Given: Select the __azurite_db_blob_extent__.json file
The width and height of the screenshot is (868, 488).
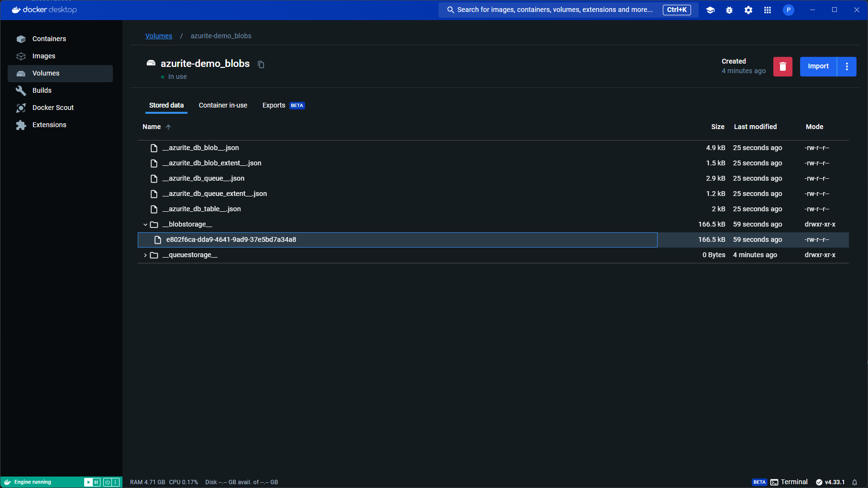Looking at the screenshot, I should click(x=212, y=163).
